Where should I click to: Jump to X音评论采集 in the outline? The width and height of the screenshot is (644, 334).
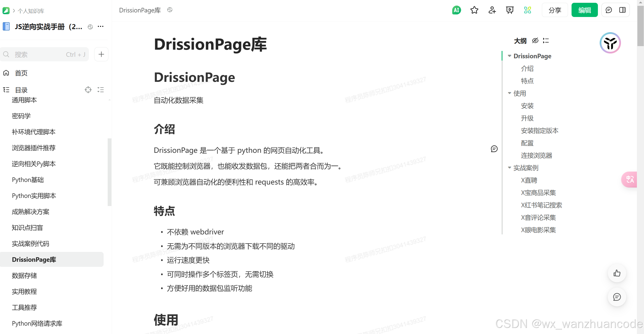tap(538, 217)
